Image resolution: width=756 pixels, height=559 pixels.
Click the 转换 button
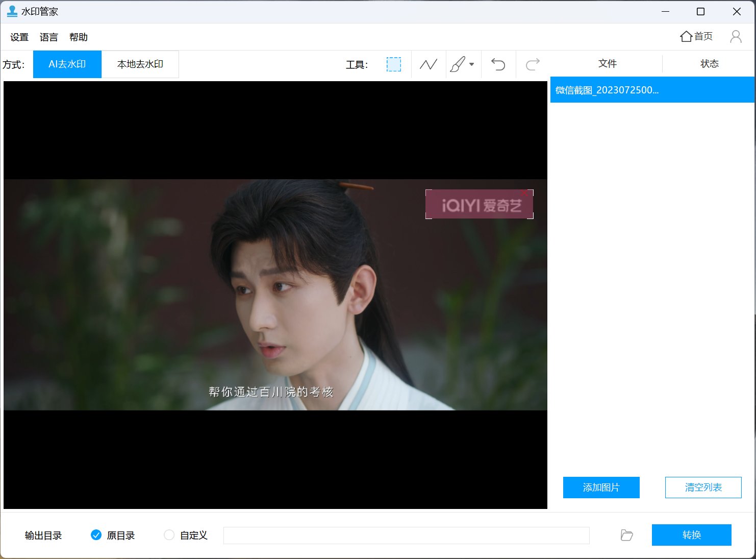[692, 535]
